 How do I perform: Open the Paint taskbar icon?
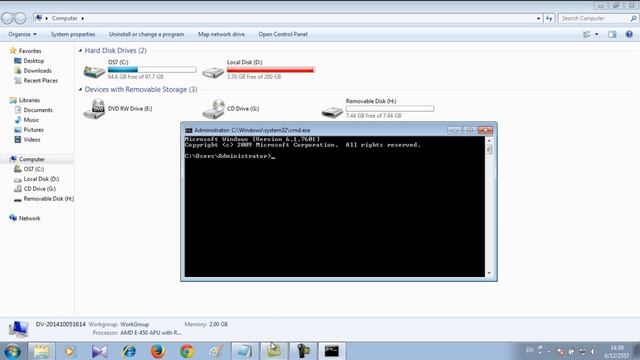(216, 351)
